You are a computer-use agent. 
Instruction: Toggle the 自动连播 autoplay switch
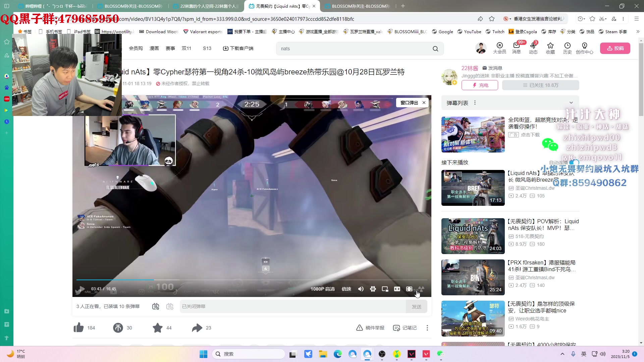(574, 163)
